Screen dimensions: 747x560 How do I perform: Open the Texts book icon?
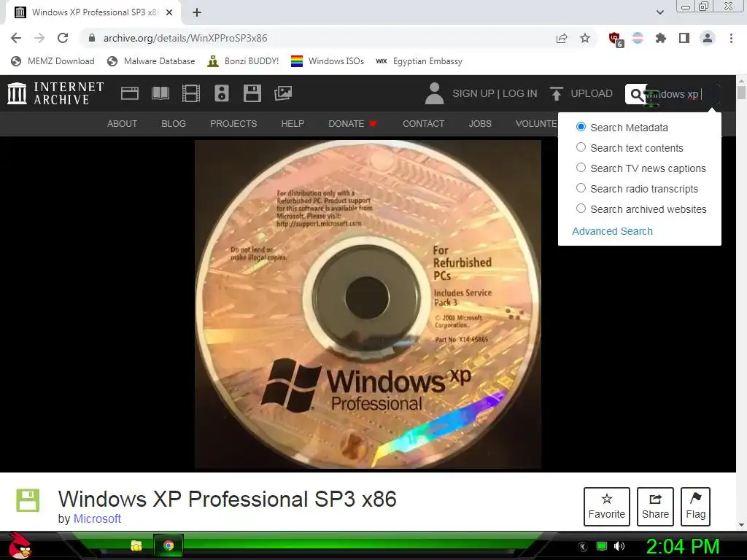(x=160, y=93)
